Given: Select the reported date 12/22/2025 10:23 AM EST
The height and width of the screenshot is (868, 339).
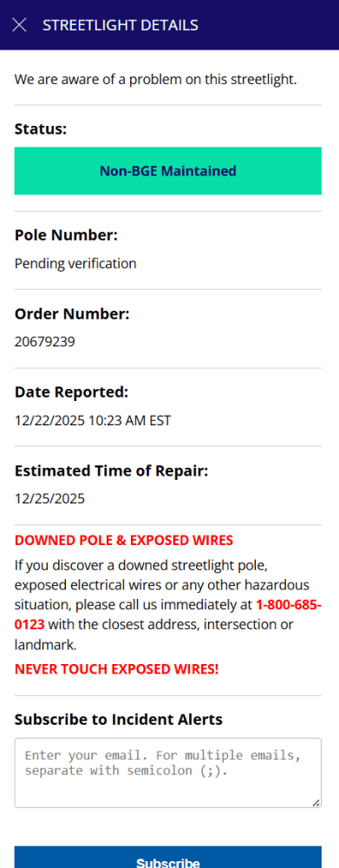Looking at the screenshot, I should tap(93, 421).
